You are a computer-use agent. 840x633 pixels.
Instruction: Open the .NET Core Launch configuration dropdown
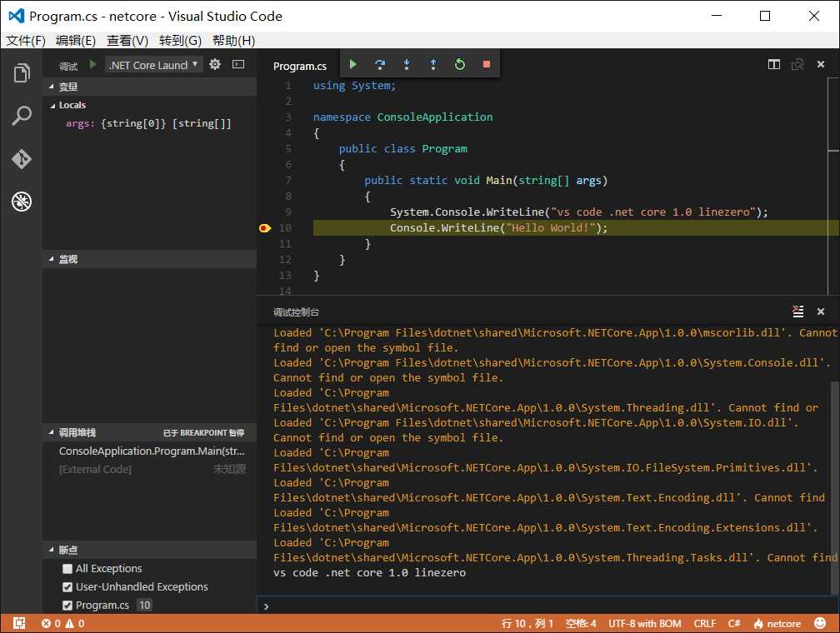(x=154, y=65)
